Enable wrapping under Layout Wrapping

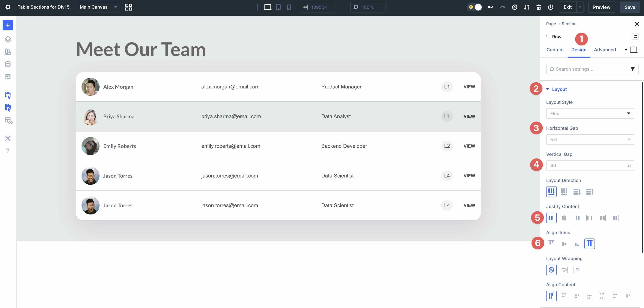click(x=564, y=270)
